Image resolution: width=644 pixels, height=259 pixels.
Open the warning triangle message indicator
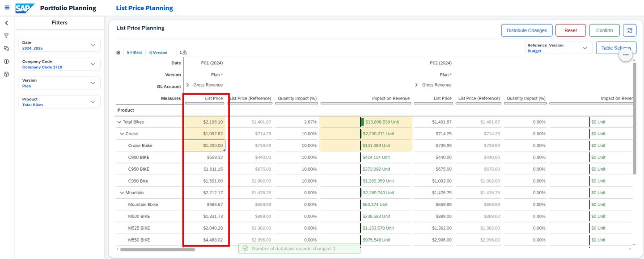(x=185, y=52)
